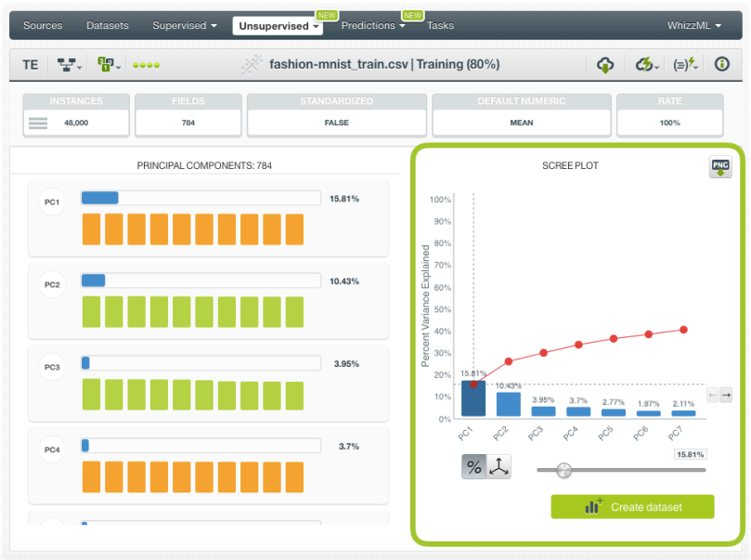751x560 pixels.
Task: Switch to the Datasets tab
Action: 108,25
